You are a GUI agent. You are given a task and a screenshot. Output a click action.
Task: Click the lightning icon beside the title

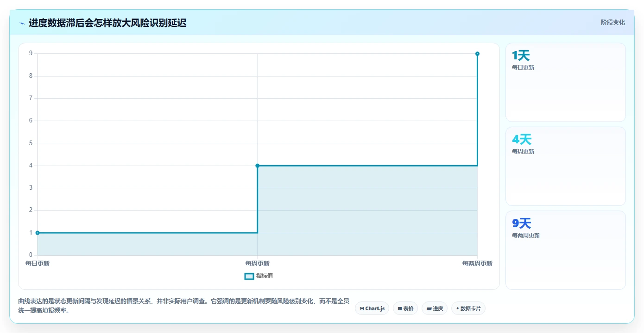[22, 23]
